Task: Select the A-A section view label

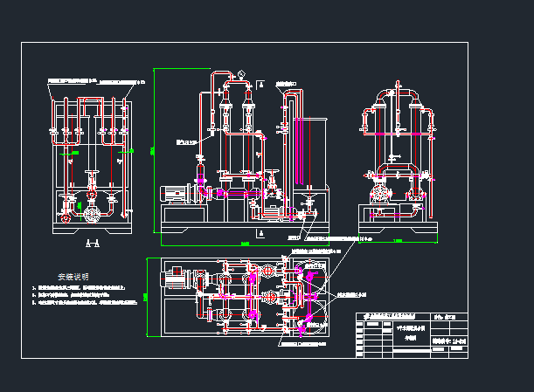Action: [x=91, y=244]
